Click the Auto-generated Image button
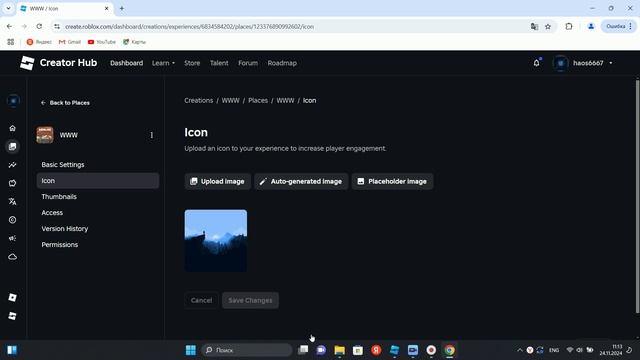 pyautogui.click(x=301, y=181)
